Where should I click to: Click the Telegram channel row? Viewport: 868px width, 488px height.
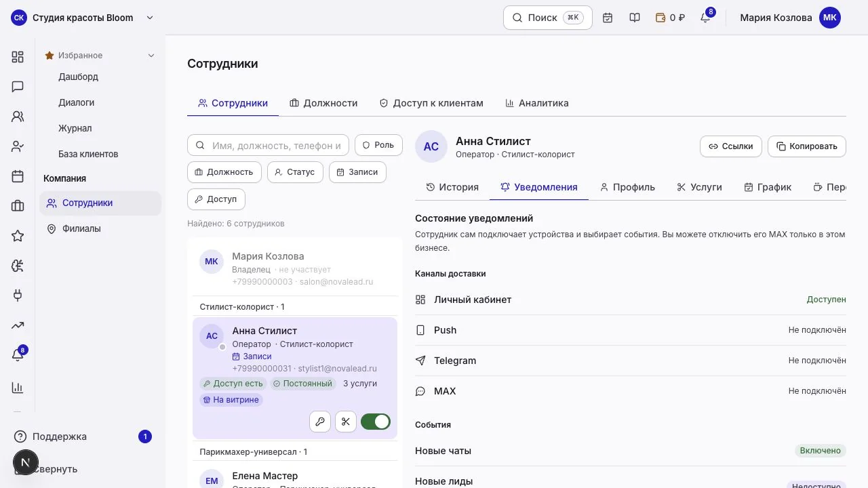tap(631, 361)
